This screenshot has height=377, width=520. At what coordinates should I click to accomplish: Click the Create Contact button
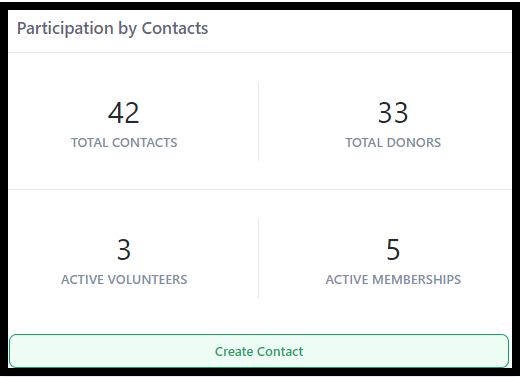(x=259, y=351)
